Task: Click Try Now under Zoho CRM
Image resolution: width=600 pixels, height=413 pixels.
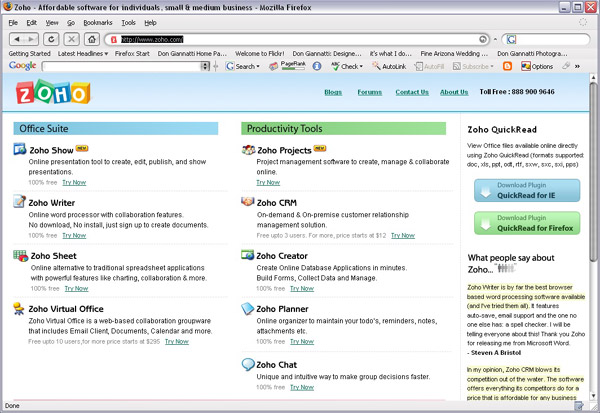Action: tap(403, 235)
